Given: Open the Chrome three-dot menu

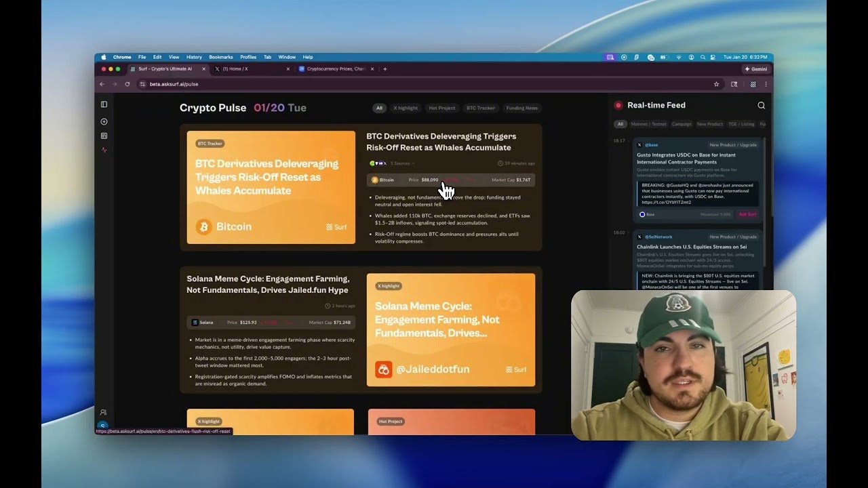Looking at the screenshot, I should (x=766, y=84).
